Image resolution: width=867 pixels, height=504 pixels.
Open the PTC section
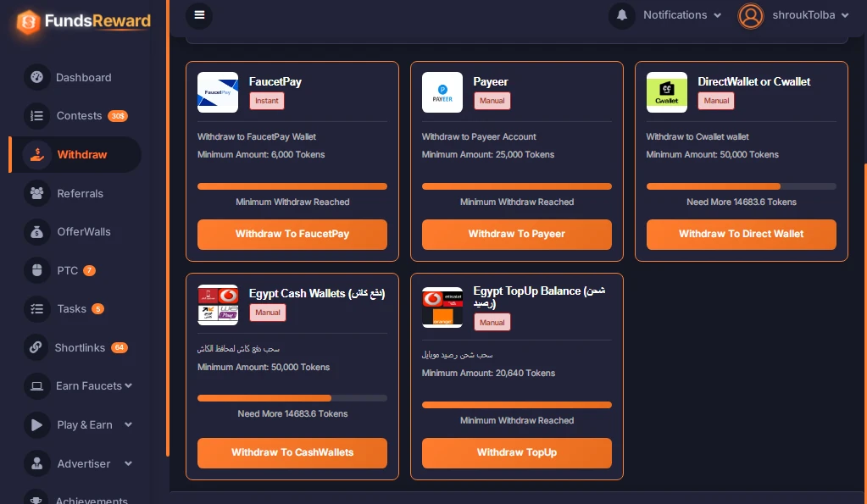click(68, 270)
